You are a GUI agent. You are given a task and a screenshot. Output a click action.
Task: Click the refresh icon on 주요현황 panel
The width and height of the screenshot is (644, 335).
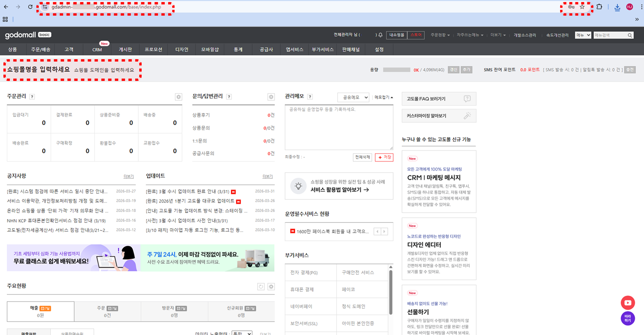point(261,287)
